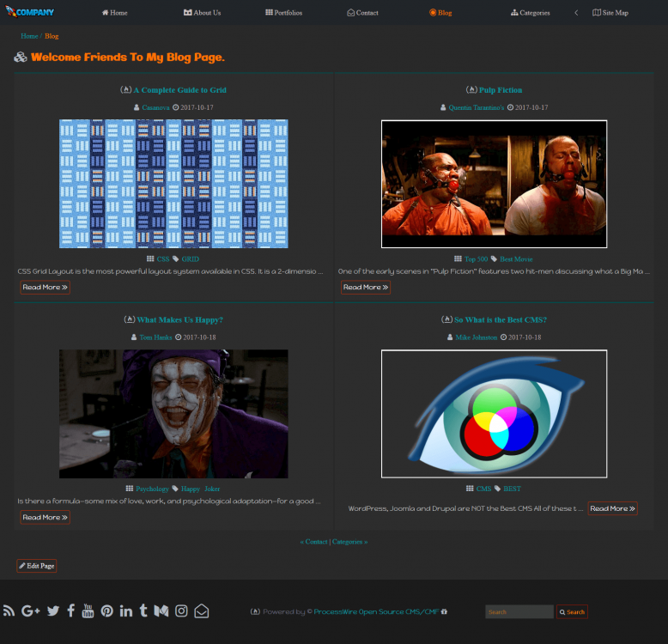Click the footer Search input field
Screen dimensions: 668x644
click(x=519, y=612)
